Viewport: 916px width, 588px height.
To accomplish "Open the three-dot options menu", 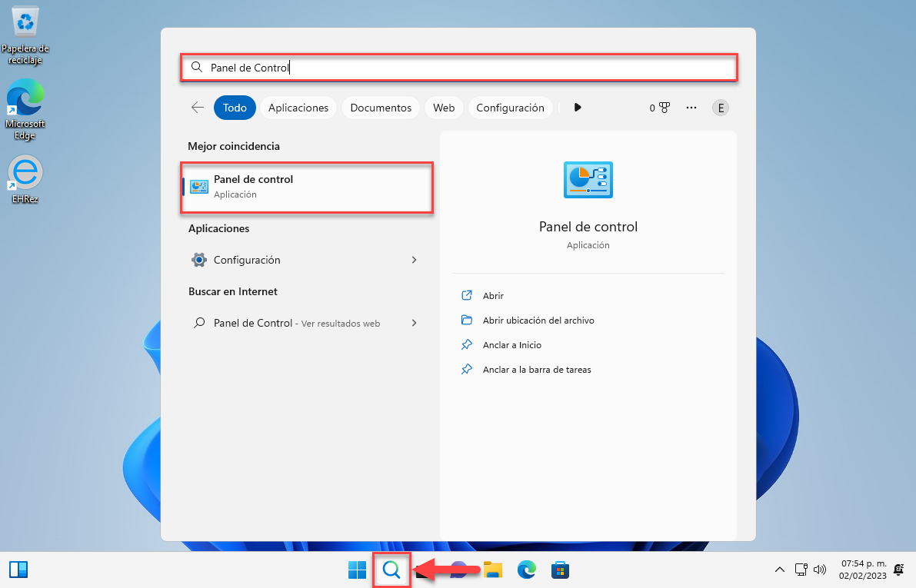I will (691, 108).
